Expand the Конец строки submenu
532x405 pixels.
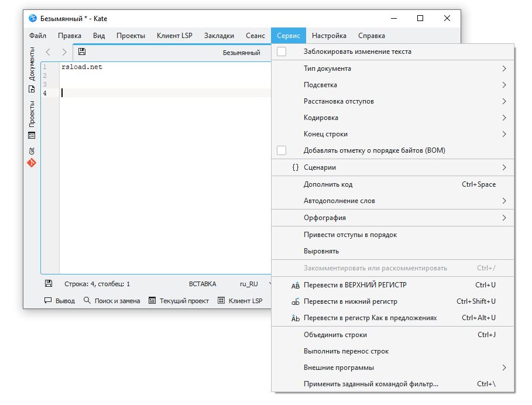click(x=393, y=134)
